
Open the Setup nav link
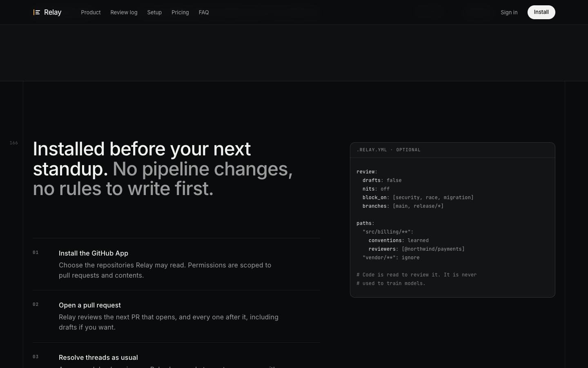pos(154,12)
